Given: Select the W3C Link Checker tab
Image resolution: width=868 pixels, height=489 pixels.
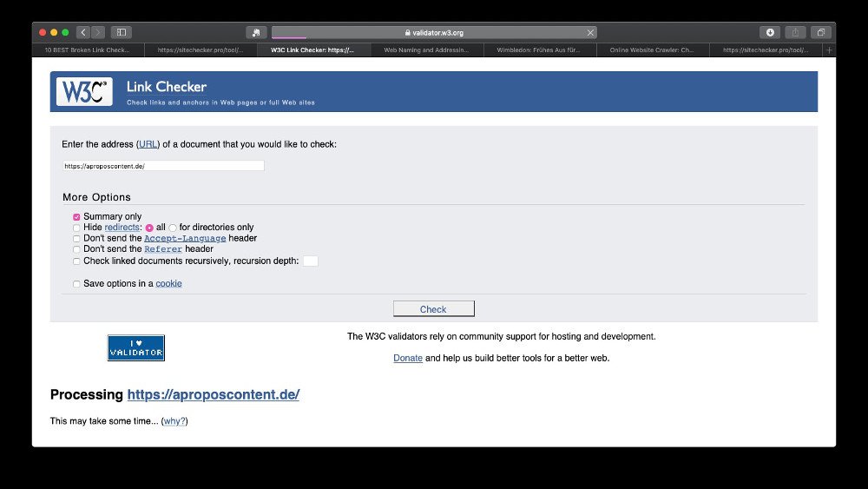Looking at the screenshot, I should [313, 50].
